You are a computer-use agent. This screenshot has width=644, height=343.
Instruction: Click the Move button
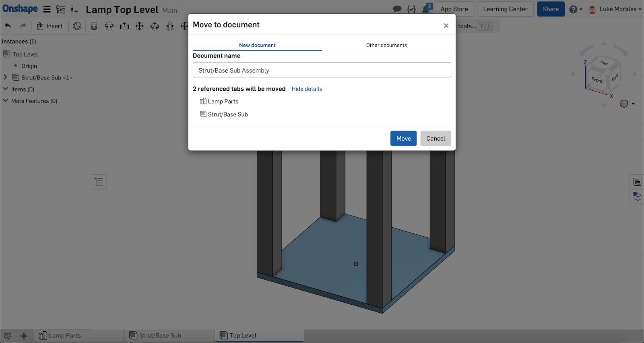pyautogui.click(x=403, y=138)
